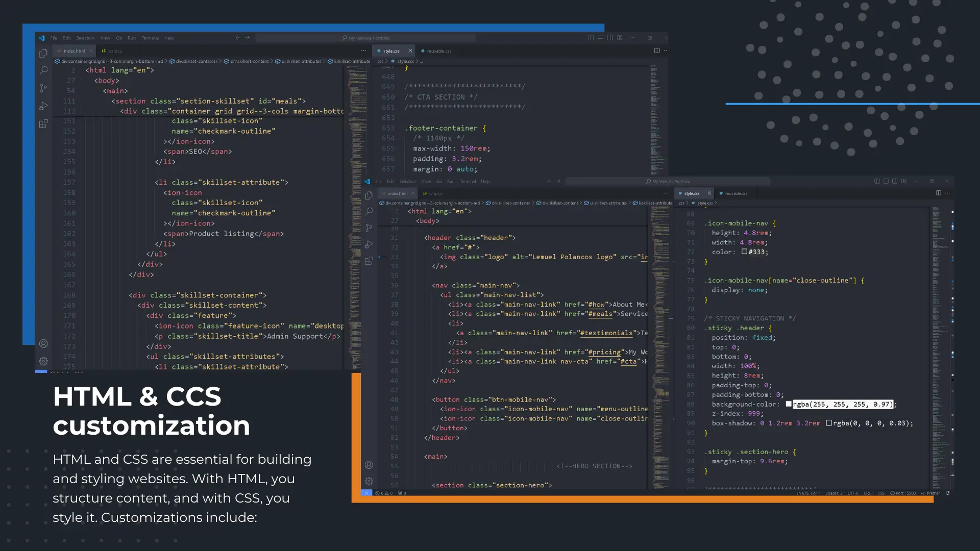980x551 pixels.
Task: Split the style.css editor in the front window
Action: 938,193
